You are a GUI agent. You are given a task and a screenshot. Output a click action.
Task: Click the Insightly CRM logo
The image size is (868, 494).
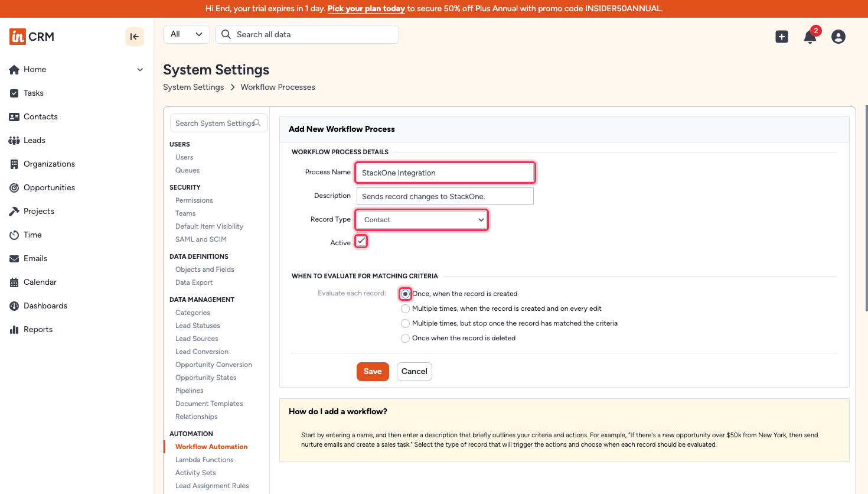[32, 37]
